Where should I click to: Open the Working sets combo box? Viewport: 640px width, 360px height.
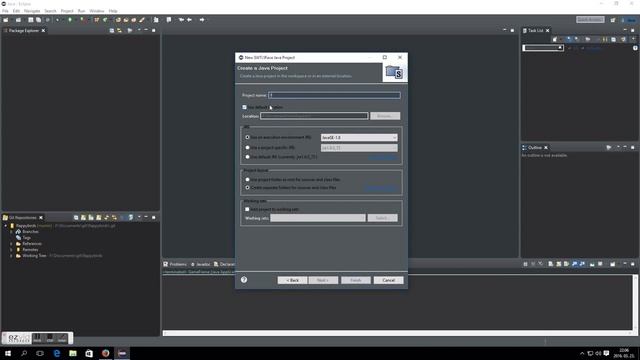click(318, 218)
